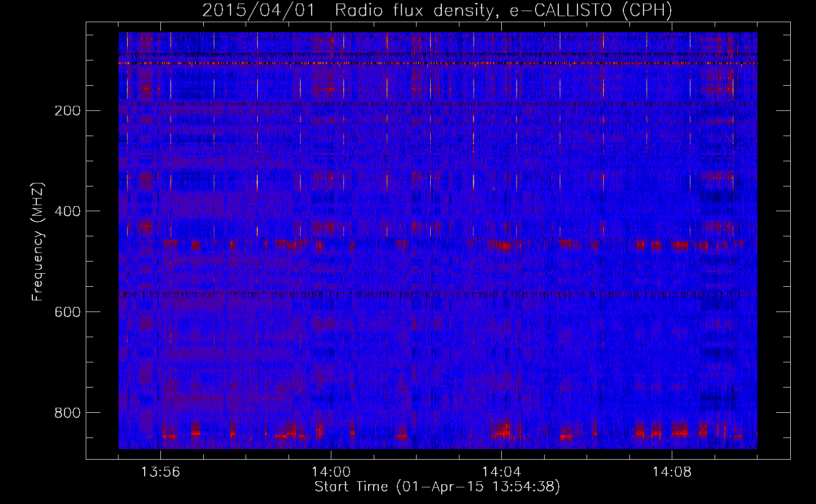Click the 14:04 time tick label
Image resolution: width=816 pixels, height=504 pixels.
click(x=501, y=472)
